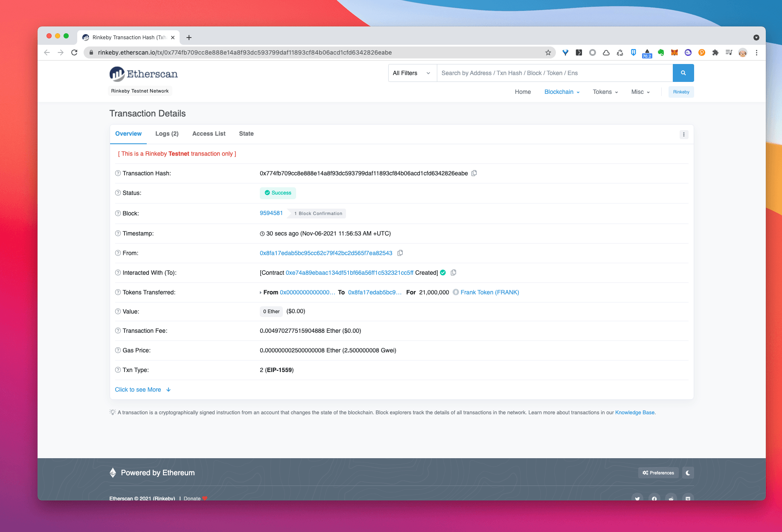Image resolution: width=782 pixels, height=532 pixels.
Task: Click the Preferences button in footer
Action: tap(658, 473)
